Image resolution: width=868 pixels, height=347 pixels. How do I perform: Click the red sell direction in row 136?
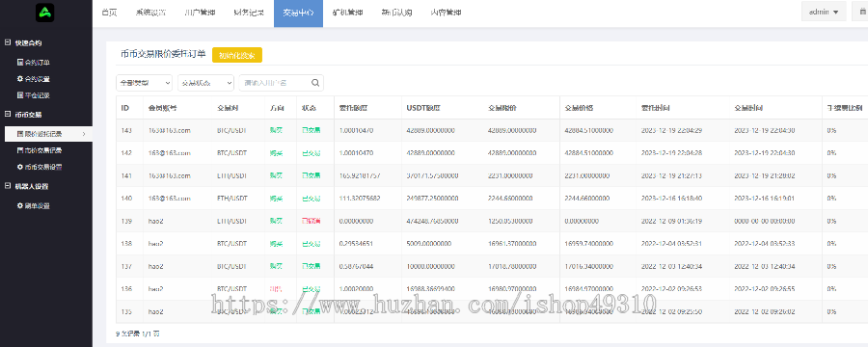[x=276, y=289]
